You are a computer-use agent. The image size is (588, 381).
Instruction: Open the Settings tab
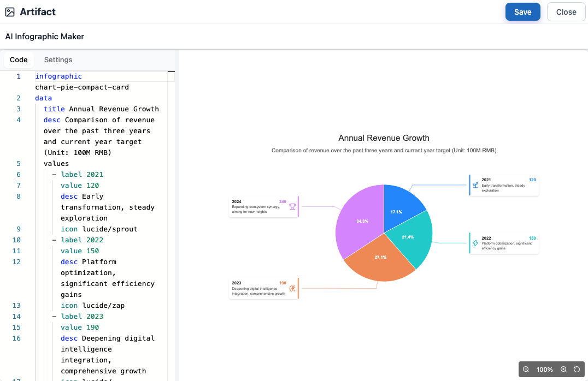pos(58,59)
